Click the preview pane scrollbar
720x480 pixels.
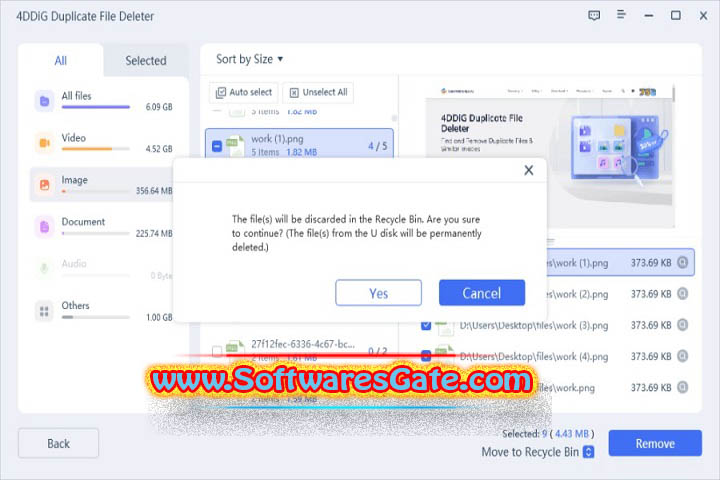[673, 93]
